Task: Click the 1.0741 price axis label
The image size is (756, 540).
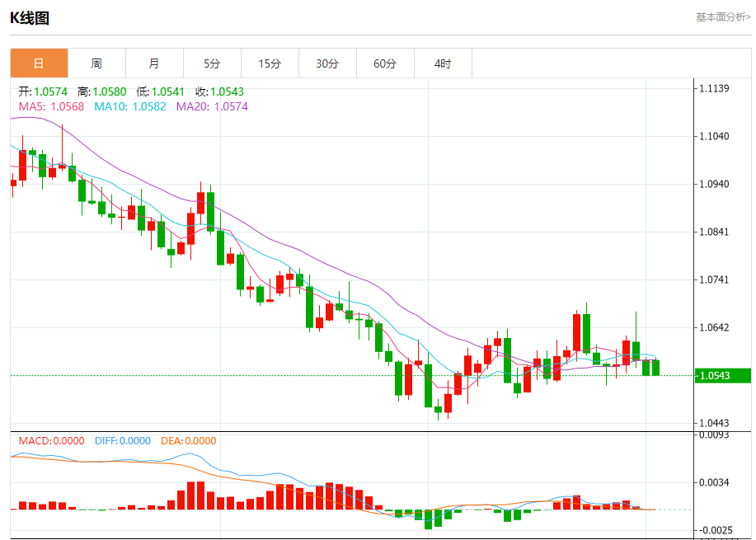Action: (715, 279)
